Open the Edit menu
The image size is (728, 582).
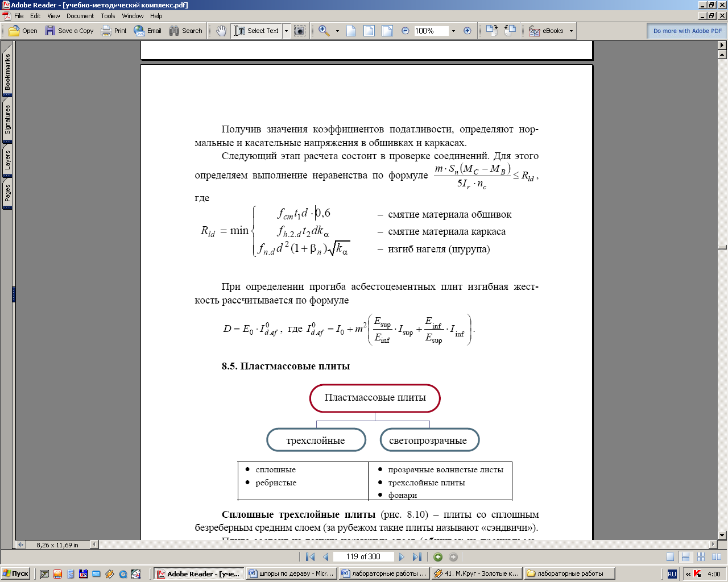click(x=35, y=16)
